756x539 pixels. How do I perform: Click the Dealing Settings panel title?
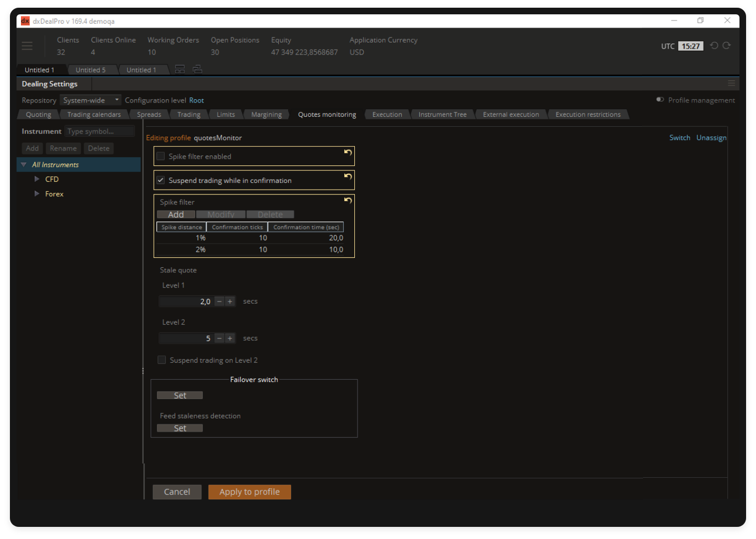[50, 84]
